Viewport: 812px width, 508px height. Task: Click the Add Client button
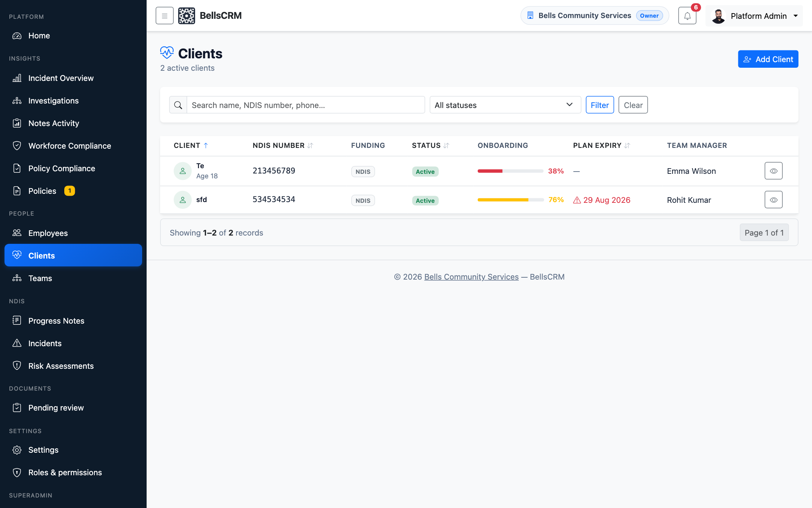click(768, 59)
